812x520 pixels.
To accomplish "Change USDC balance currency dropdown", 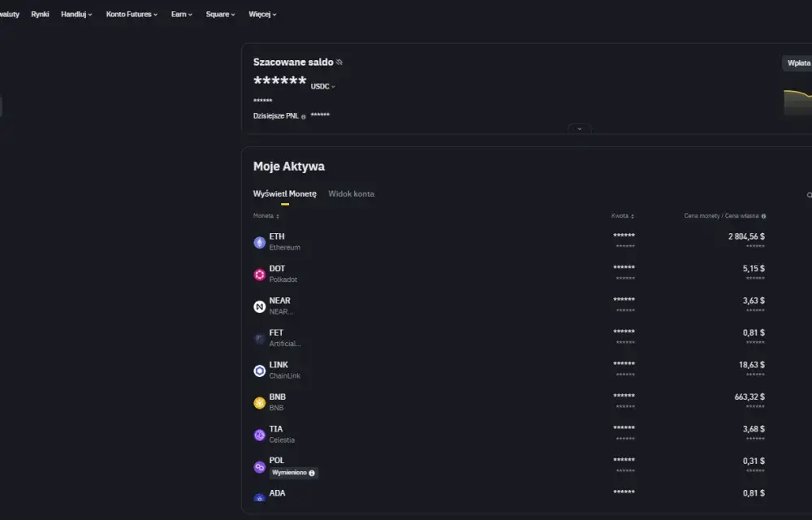I will (323, 86).
